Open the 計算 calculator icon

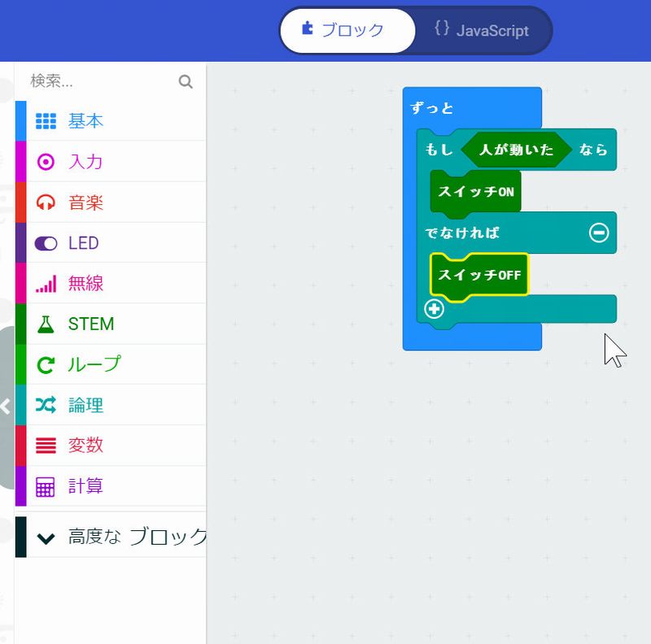[46, 486]
